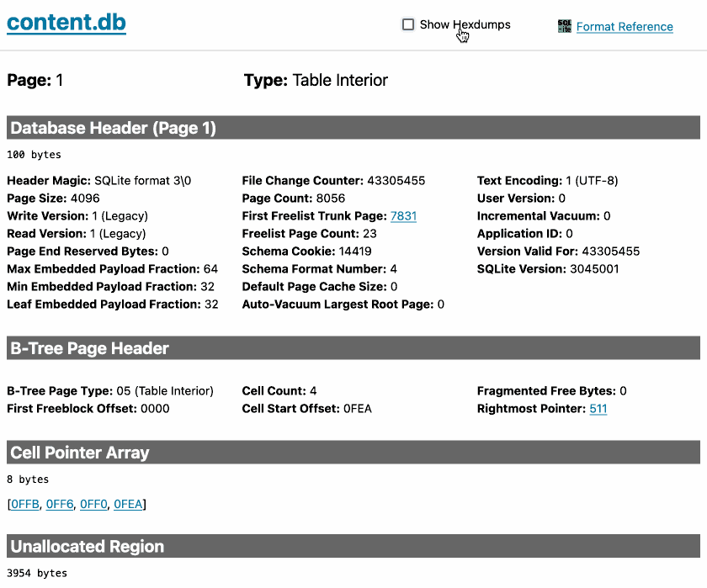The image size is (707, 588).
Task: Select 'Incremental Vacuum: 0' entry
Action: [544, 216]
